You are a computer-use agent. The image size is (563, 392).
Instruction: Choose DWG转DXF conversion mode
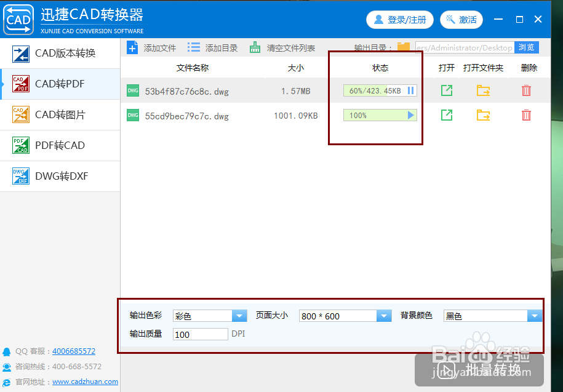pos(60,176)
